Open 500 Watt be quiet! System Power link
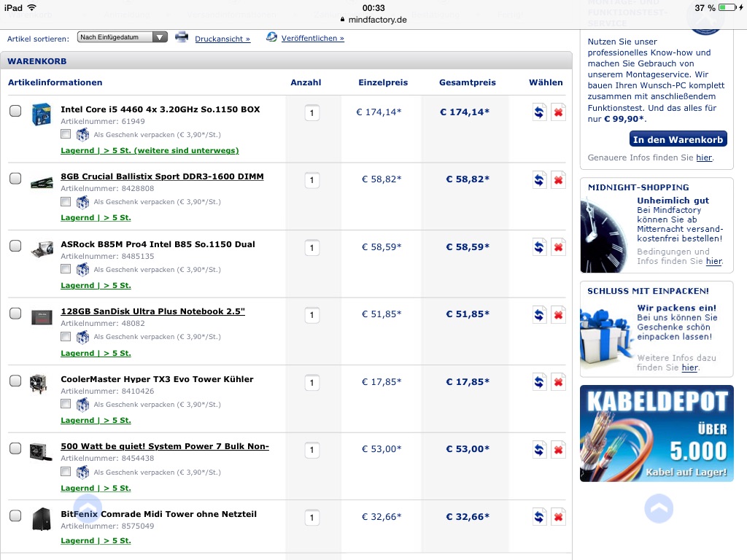 pos(165,446)
